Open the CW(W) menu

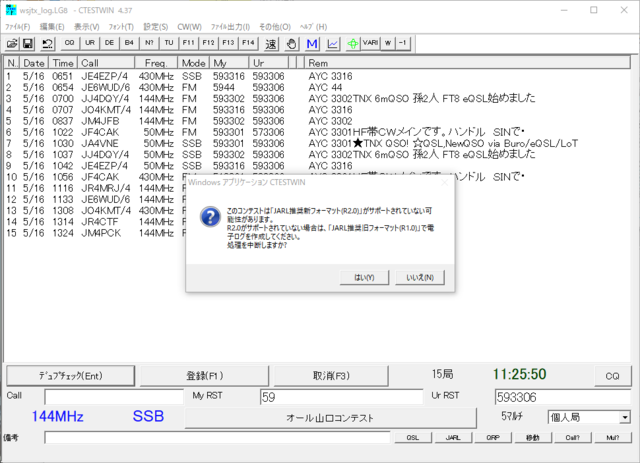coord(189,27)
